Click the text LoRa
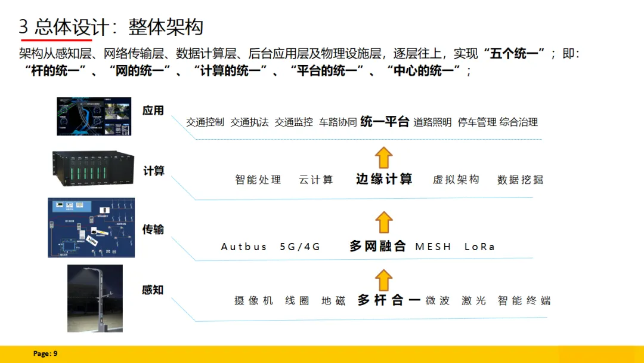Viewport: 644px width, 363px height. pos(479,247)
